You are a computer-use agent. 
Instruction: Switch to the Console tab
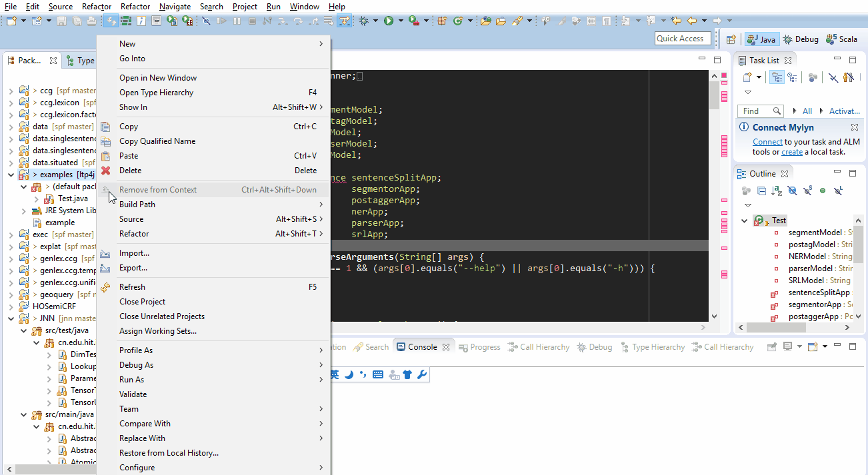(422, 347)
